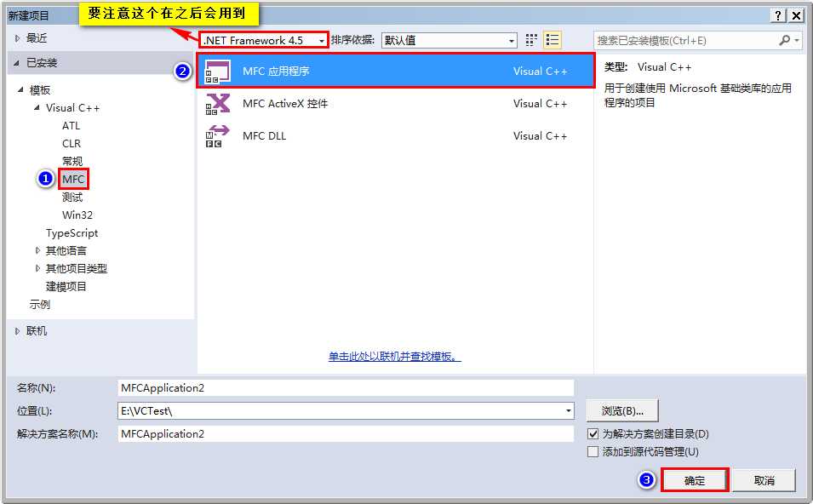Image resolution: width=813 pixels, height=504 pixels.
Task: Select the Win32 tree item
Action: point(77,215)
